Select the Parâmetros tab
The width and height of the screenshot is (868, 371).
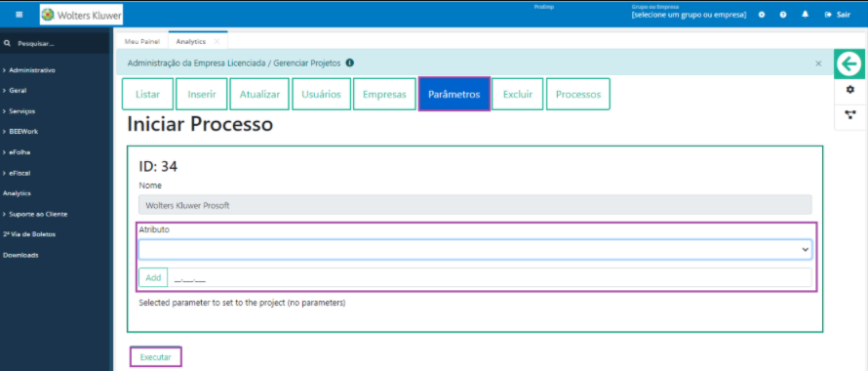click(x=454, y=95)
